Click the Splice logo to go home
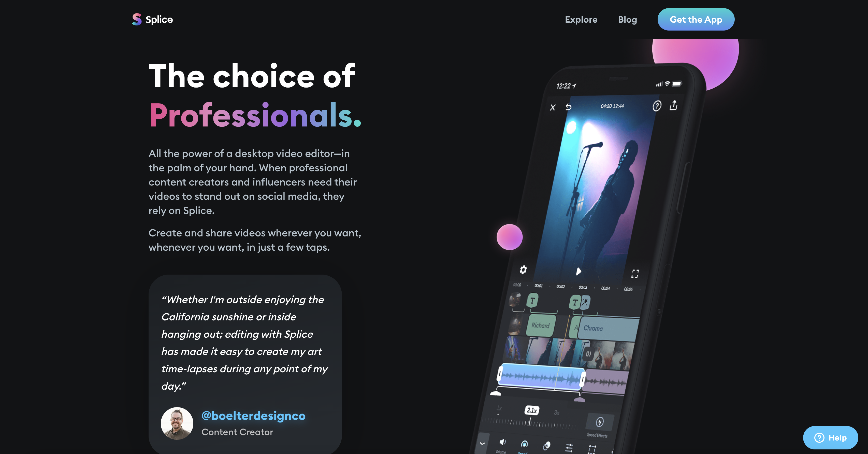This screenshot has width=868, height=454. coord(152,19)
